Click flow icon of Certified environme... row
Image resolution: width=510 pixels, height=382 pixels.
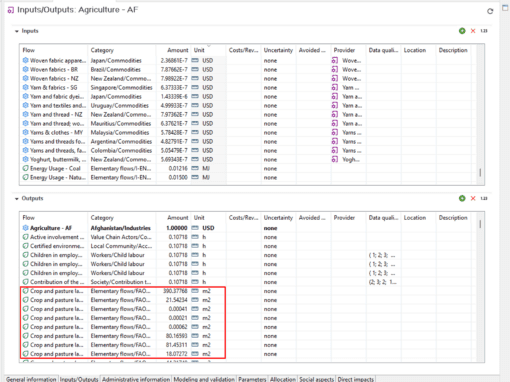(x=25, y=246)
